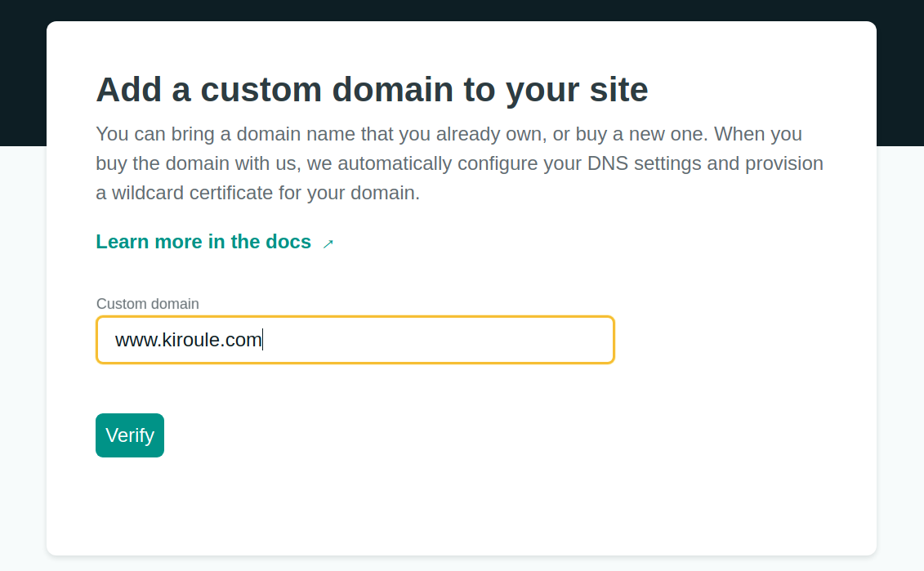This screenshot has width=924, height=571.
Task: Click the Verify button
Action: point(130,435)
